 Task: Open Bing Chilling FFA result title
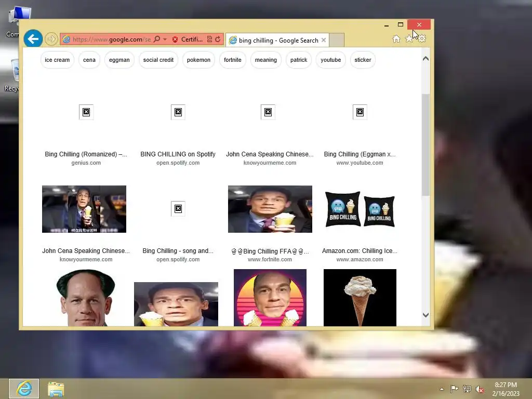(x=270, y=251)
